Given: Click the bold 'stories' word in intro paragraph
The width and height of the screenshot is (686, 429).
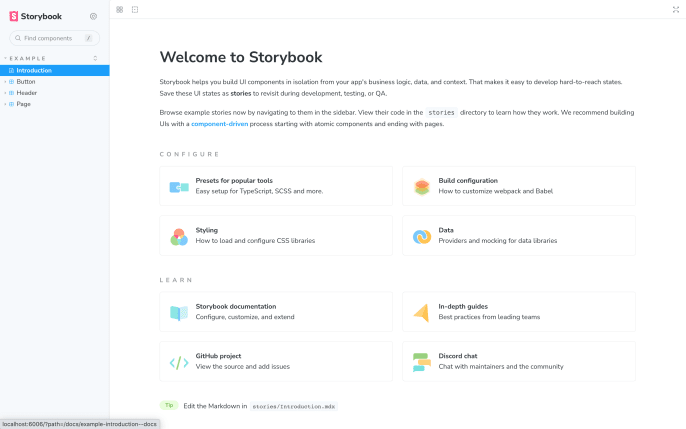Looking at the screenshot, I should point(241,93).
